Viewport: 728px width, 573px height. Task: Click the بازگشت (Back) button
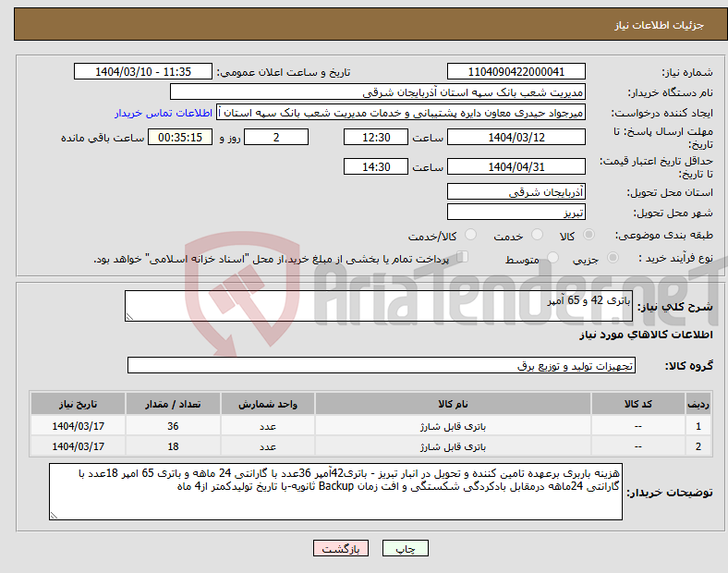(341, 548)
